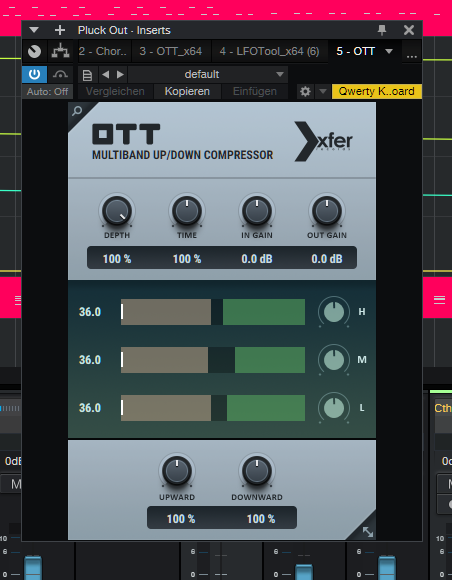Click the UPWARD knob

click(177, 471)
